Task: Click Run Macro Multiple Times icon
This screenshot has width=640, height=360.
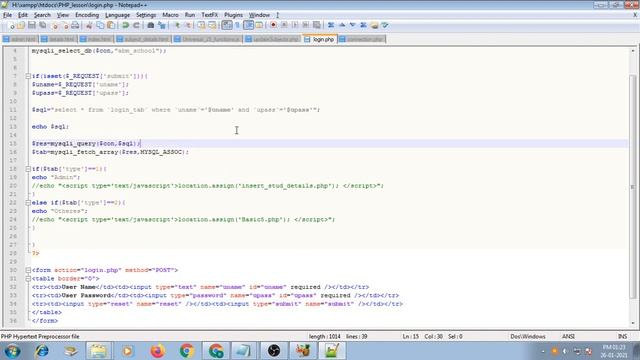Action: click(305, 25)
